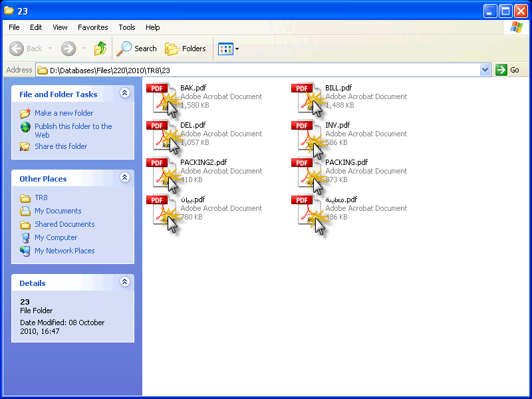Image resolution: width=532 pixels, height=399 pixels.
Task: Click Share this folder link
Action: [61, 146]
